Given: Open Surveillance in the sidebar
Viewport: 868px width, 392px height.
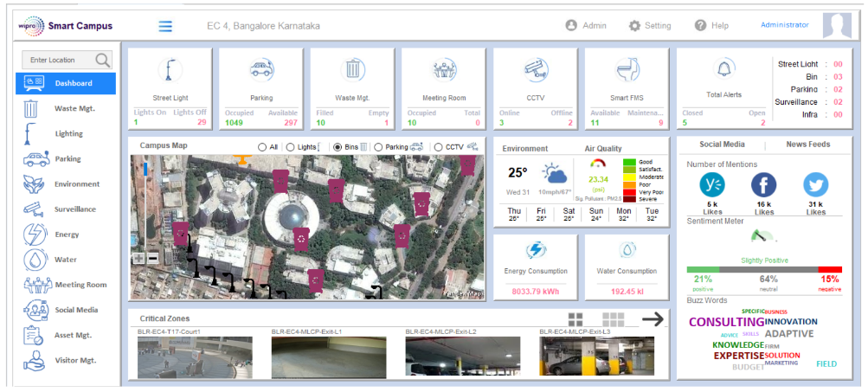Looking at the screenshot, I should (74, 209).
